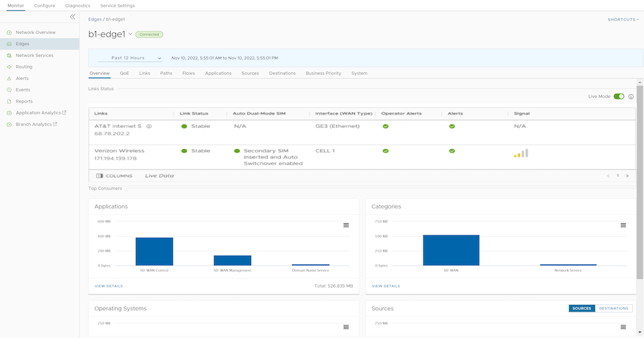Expand the b1-edge1 edge selector chevron

tap(131, 34)
